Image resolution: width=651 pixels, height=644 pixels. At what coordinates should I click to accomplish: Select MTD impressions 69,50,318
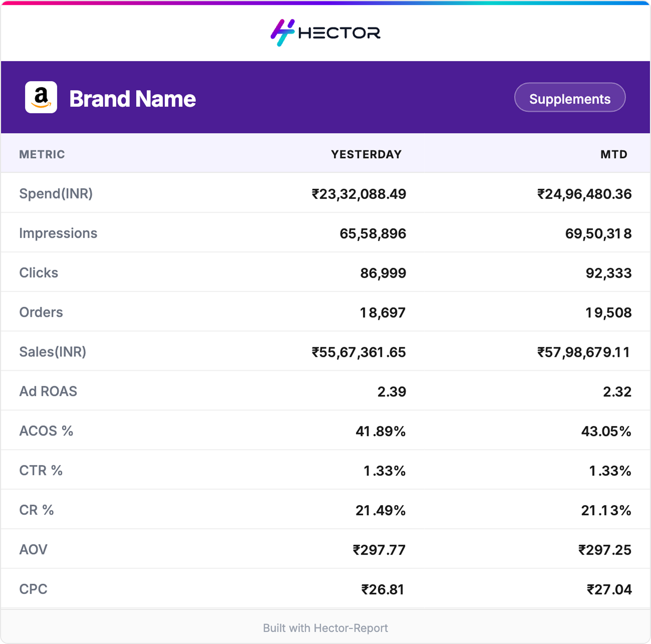(x=598, y=234)
